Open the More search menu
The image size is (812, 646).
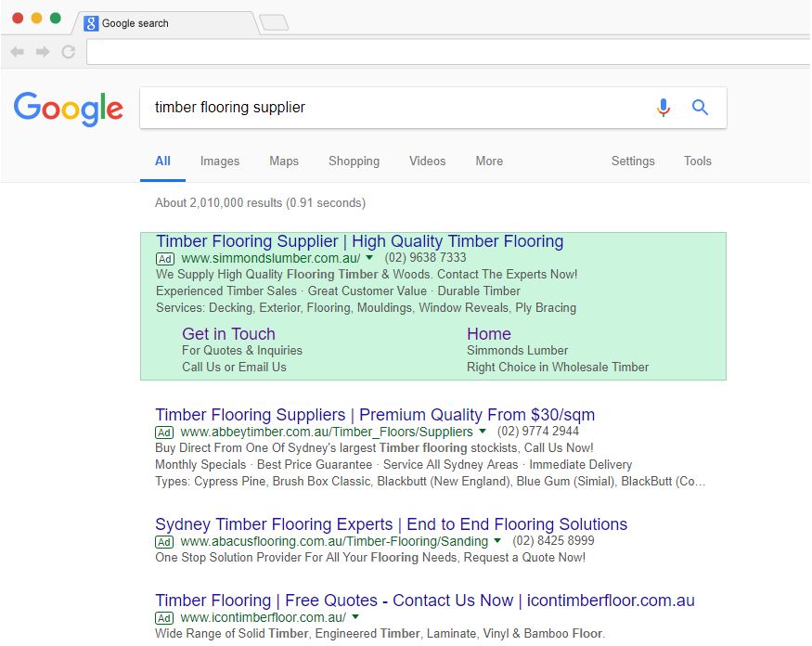489,161
